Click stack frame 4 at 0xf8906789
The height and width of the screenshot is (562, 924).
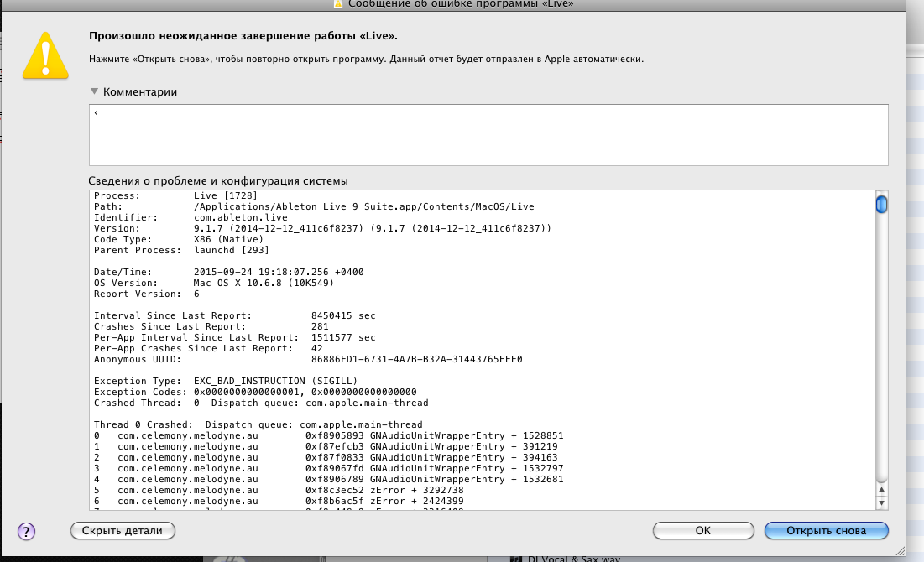pos(329,480)
